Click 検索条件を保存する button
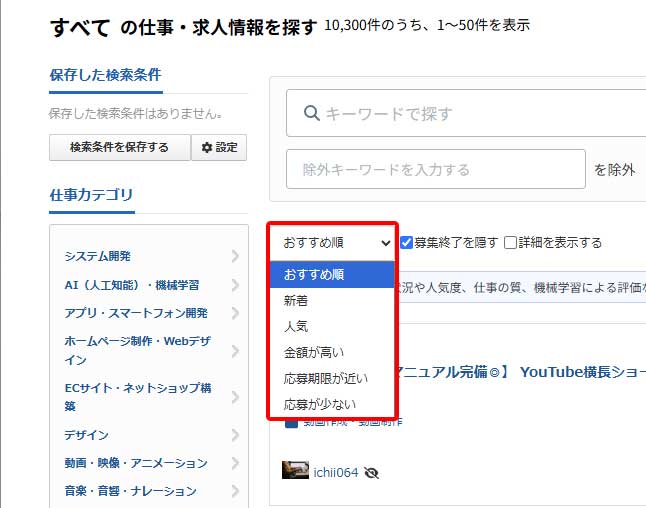Image resolution: width=646 pixels, height=508 pixels. [x=119, y=147]
